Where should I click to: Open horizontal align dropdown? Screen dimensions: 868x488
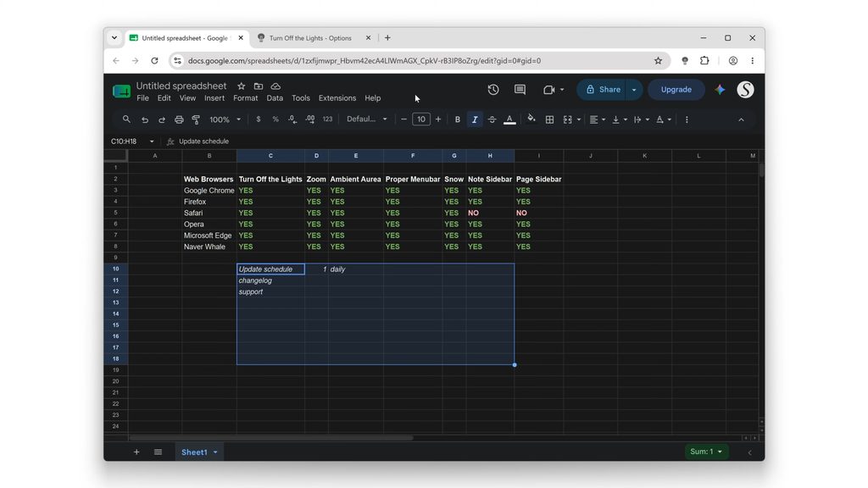(x=598, y=119)
